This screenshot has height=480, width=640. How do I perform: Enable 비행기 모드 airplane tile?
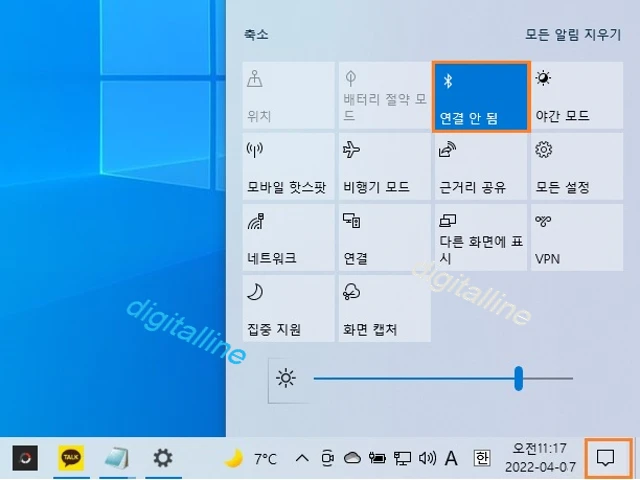(x=384, y=167)
